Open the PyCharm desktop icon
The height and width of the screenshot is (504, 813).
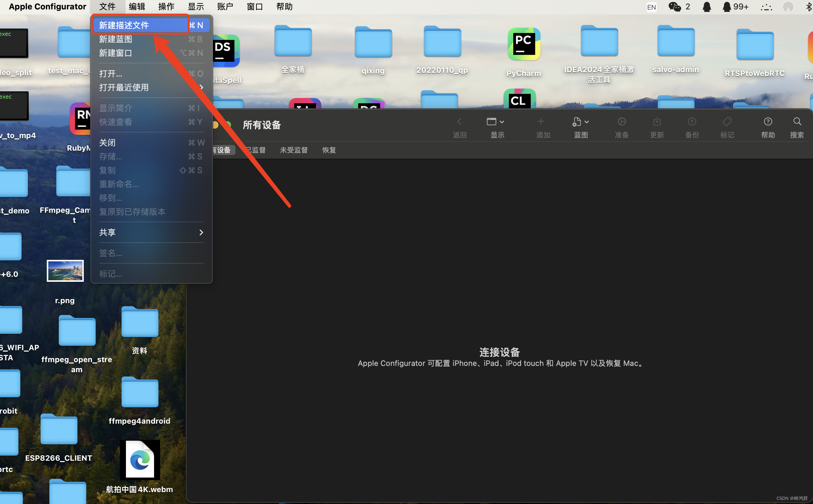click(x=524, y=44)
